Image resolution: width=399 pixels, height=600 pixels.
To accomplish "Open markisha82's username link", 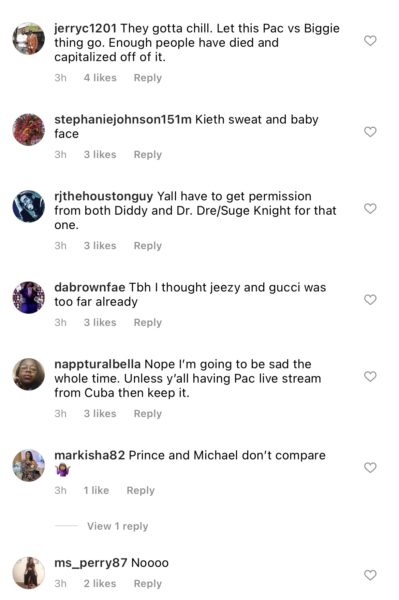I will tap(90, 455).
